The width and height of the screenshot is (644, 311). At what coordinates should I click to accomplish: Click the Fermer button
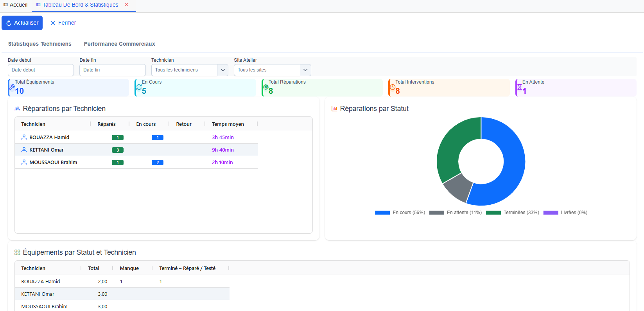click(63, 23)
